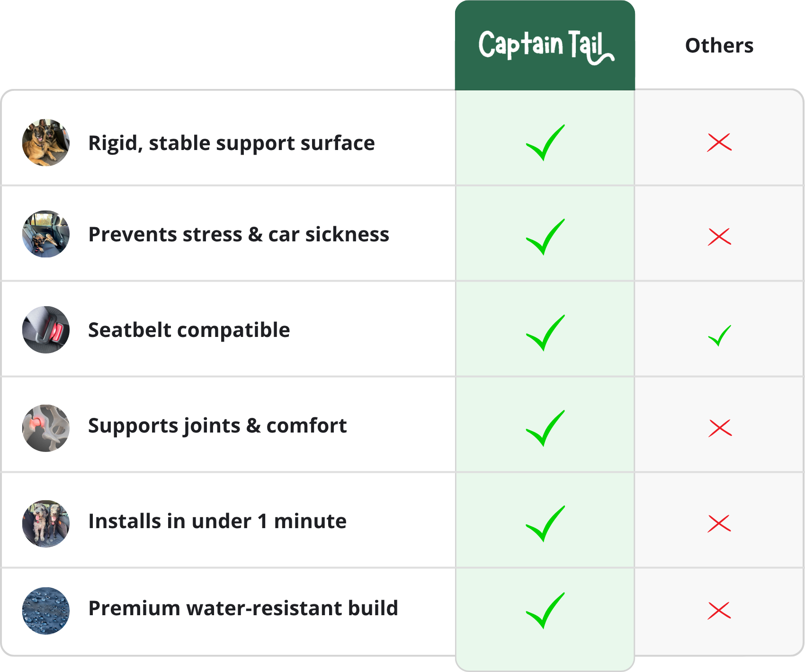Viewport: 805px width, 672px height.
Task: Select 'Rigid, stable support surface' text
Action: pyautogui.click(x=232, y=143)
